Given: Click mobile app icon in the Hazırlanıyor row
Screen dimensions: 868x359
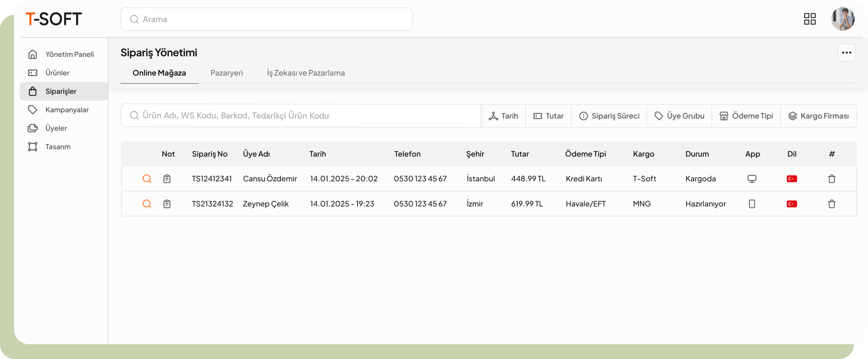Looking at the screenshot, I should (x=752, y=204).
